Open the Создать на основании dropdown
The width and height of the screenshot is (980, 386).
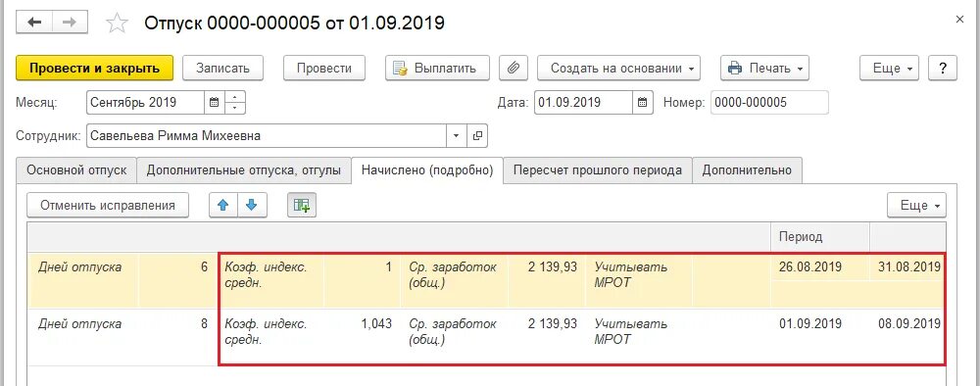[618, 68]
